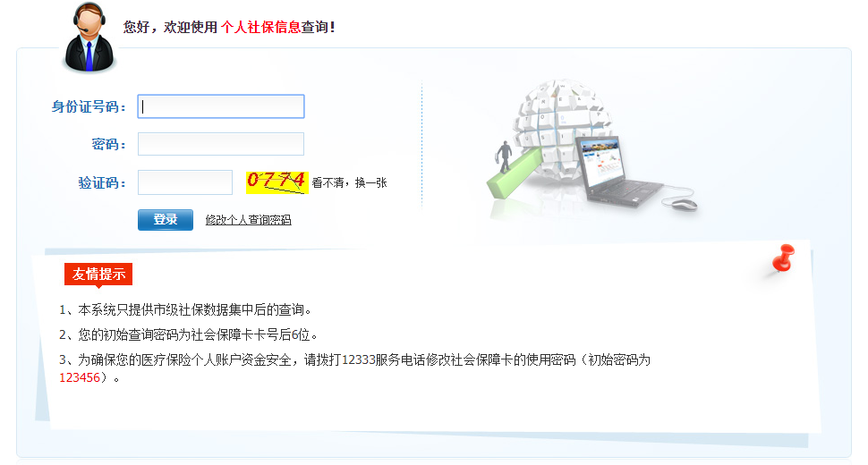Click the red 123456 initial password text

click(80, 377)
